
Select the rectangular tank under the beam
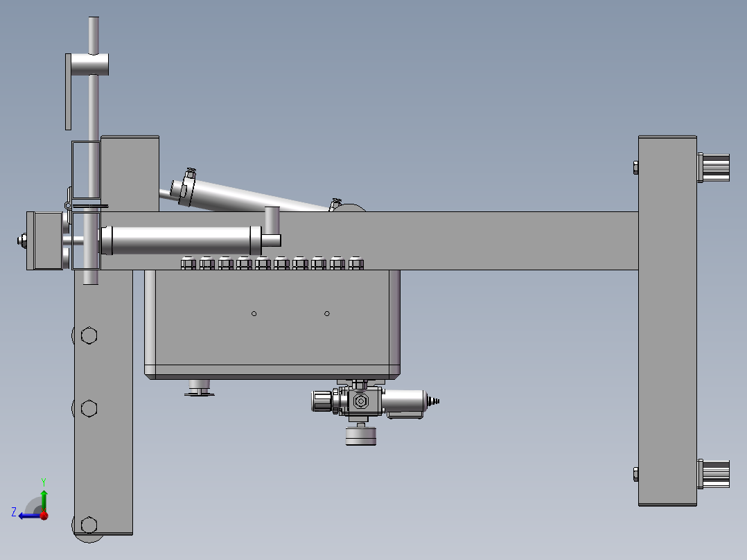click(x=272, y=324)
